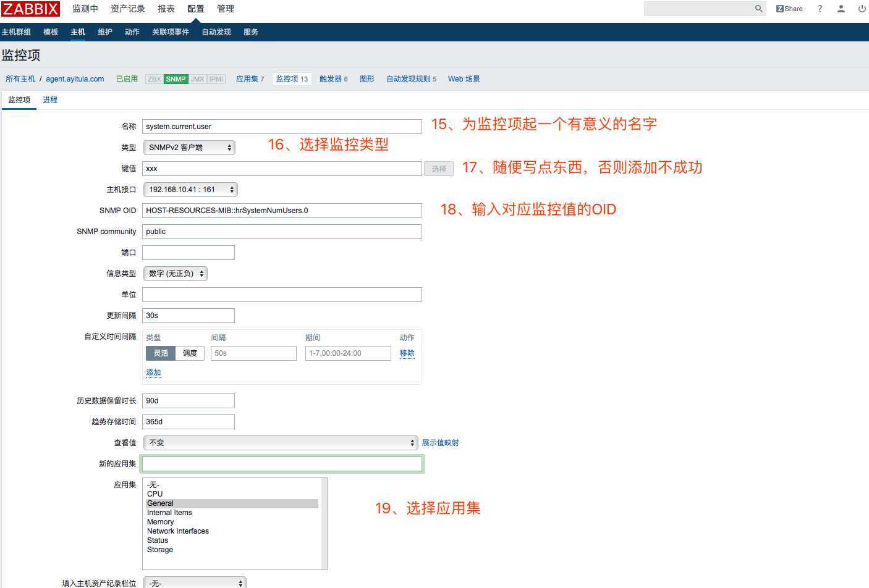Screen dimensions: 869x588
Task: Switch to the 监控项 form tab
Action: (19, 99)
